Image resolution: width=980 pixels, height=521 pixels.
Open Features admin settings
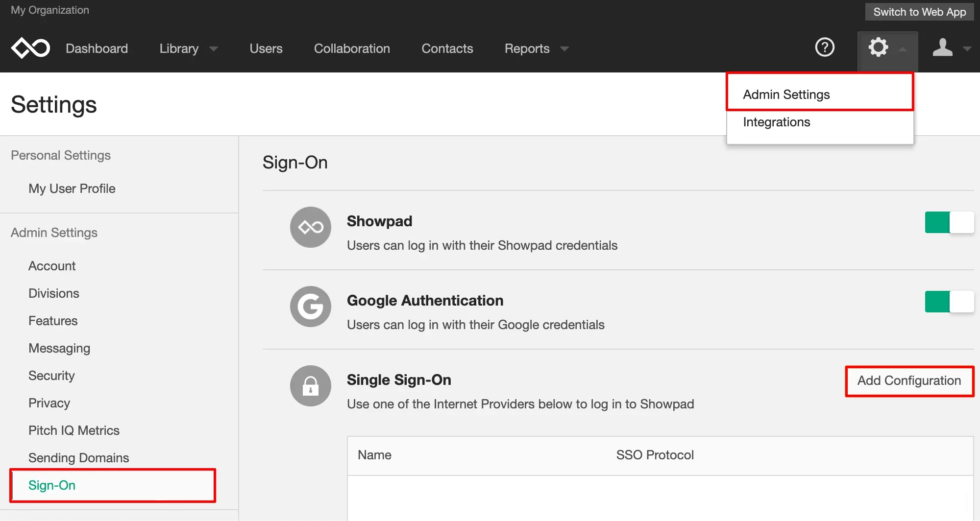coord(53,321)
